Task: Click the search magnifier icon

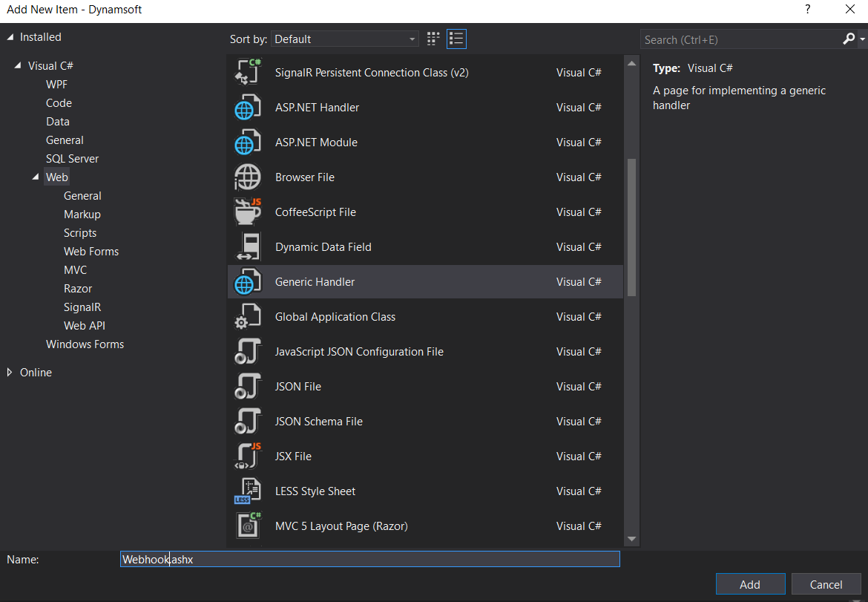Action: click(x=849, y=39)
